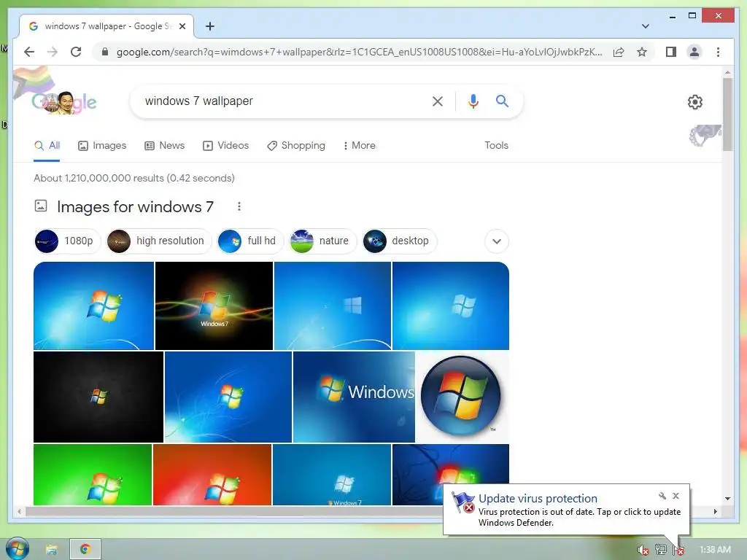This screenshot has height=560, width=747.
Task: Open a new browser tab
Action: pyautogui.click(x=209, y=26)
